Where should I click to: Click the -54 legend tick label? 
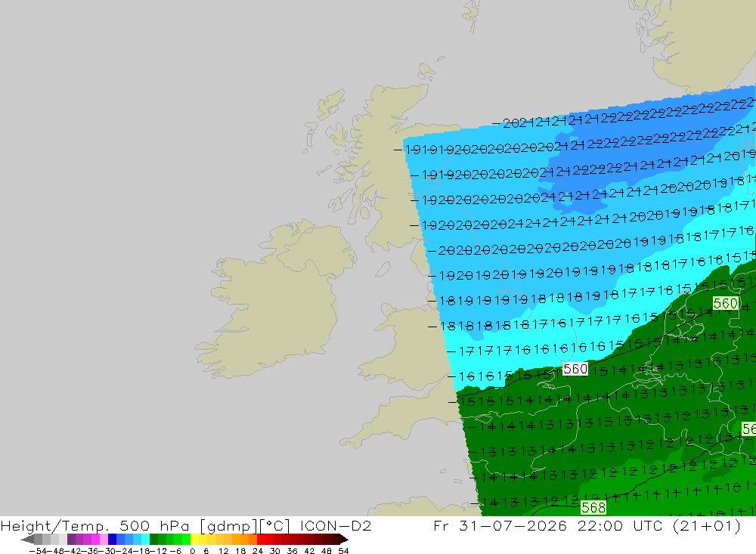click(38, 551)
